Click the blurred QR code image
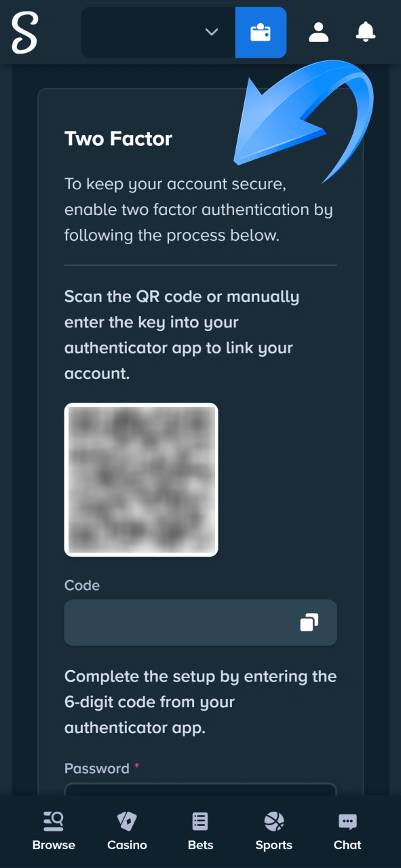The width and height of the screenshot is (401, 868). (140, 479)
